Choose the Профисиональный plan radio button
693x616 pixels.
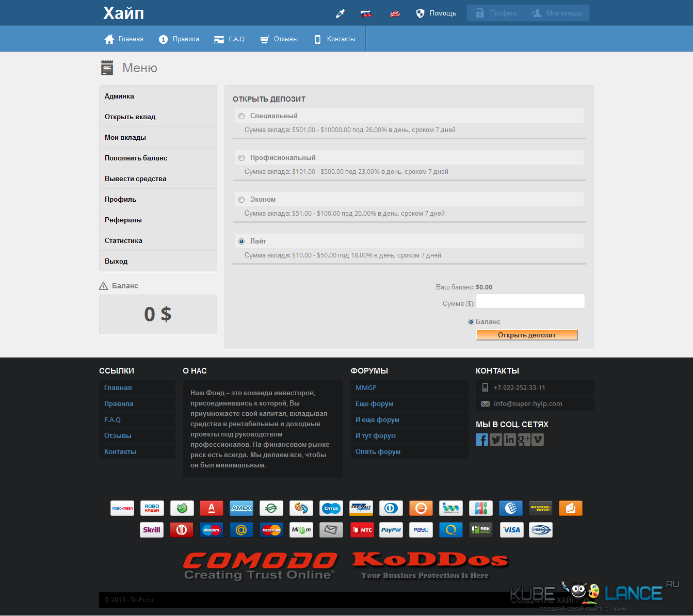[241, 158]
